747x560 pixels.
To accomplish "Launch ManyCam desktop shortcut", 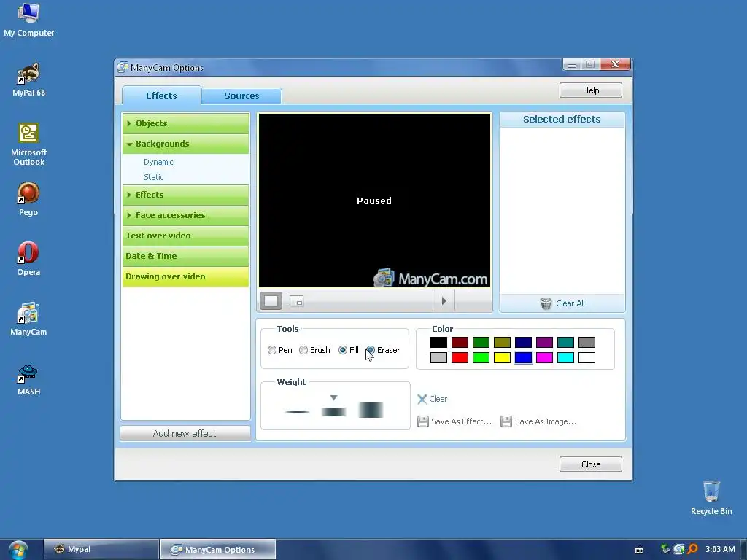I will tap(28, 319).
